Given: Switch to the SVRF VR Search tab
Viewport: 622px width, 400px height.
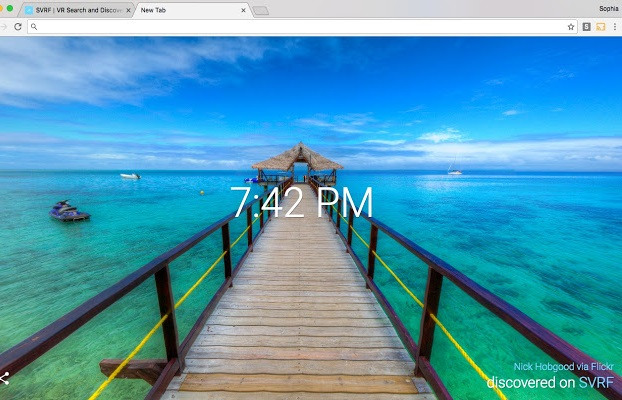Looking at the screenshot, I should [x=78, y=10].
